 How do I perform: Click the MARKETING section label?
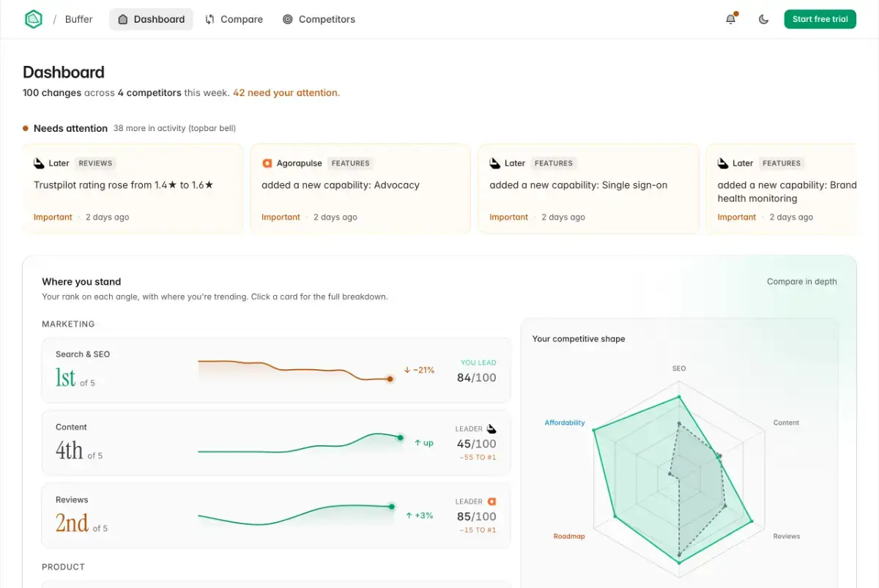(x=68, y=324)
